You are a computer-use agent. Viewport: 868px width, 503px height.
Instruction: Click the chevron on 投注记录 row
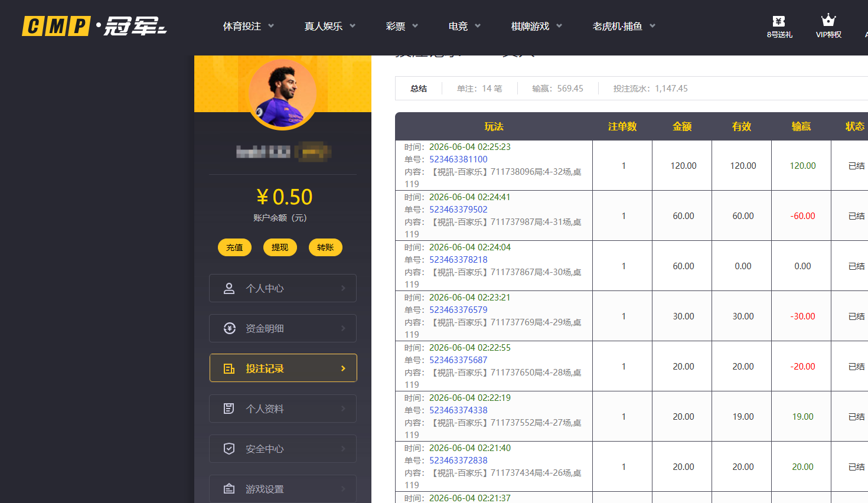tap(343, 368)
